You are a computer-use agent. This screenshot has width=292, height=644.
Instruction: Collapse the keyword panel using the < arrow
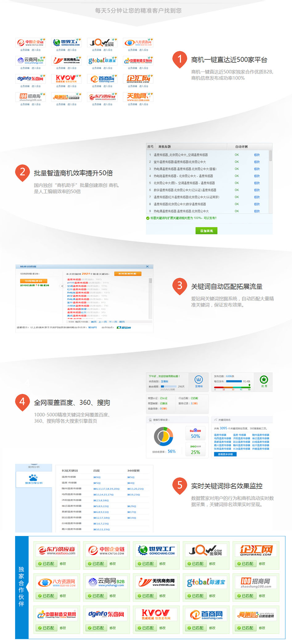62,286
